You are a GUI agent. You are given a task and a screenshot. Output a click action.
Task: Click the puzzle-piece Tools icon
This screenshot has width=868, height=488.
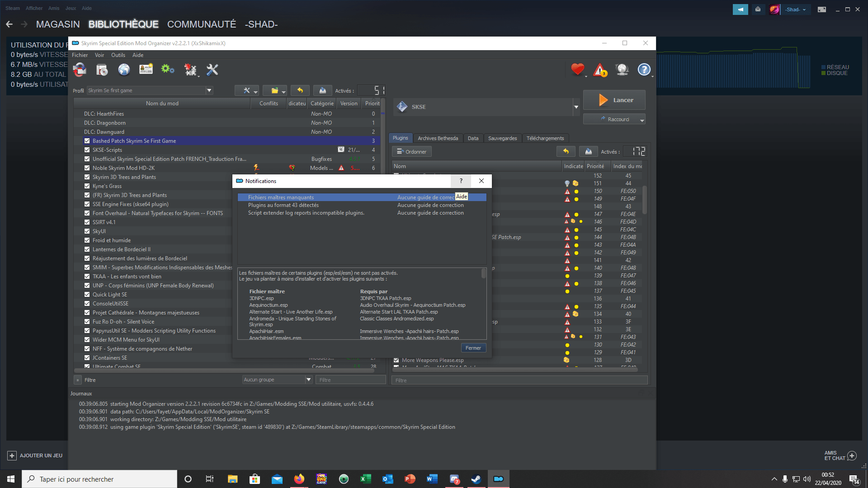pyautogui.click(x=190, y=70)
